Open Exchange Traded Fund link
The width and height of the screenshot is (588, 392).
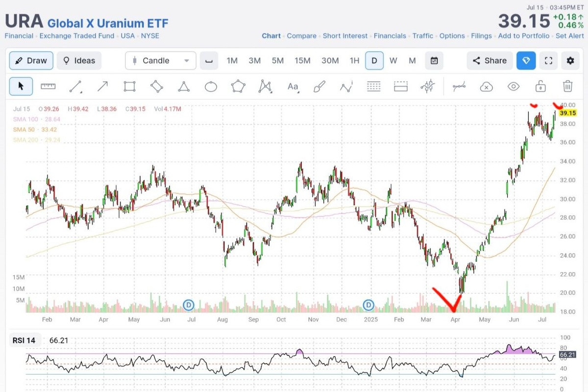pyautogui.click(x=77, y=36)
